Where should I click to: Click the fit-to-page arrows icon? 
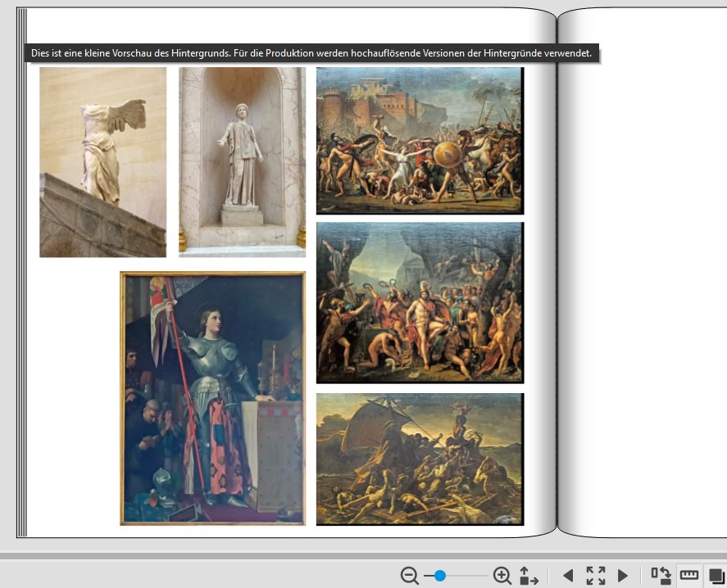point(529,576)
